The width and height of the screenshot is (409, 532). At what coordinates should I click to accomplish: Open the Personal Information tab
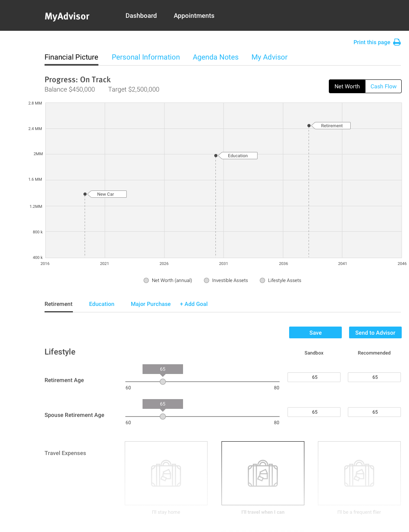coord(146,57)
